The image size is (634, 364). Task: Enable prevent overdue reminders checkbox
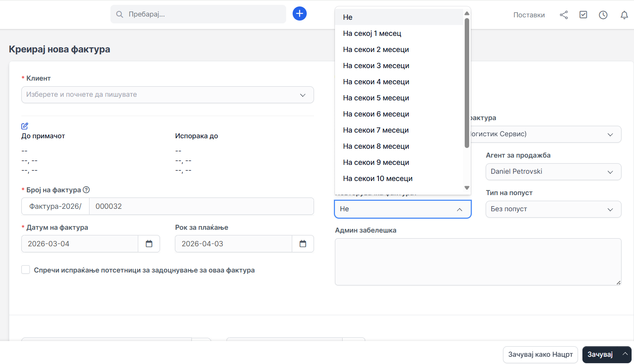(26, 270)
